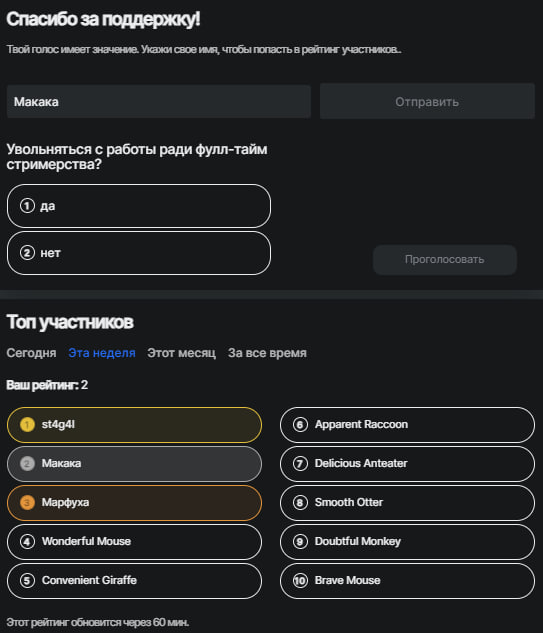Select poll answer 'нет'
The width and height of the screenshot is (543, 633).
tap(138, 253)
